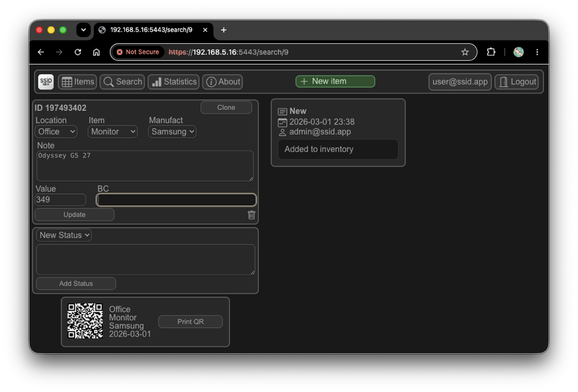This screenshot has height=392, width=578.
Task: Click the calendar icon beside the timestamp
Action: [x=283, y=122]
